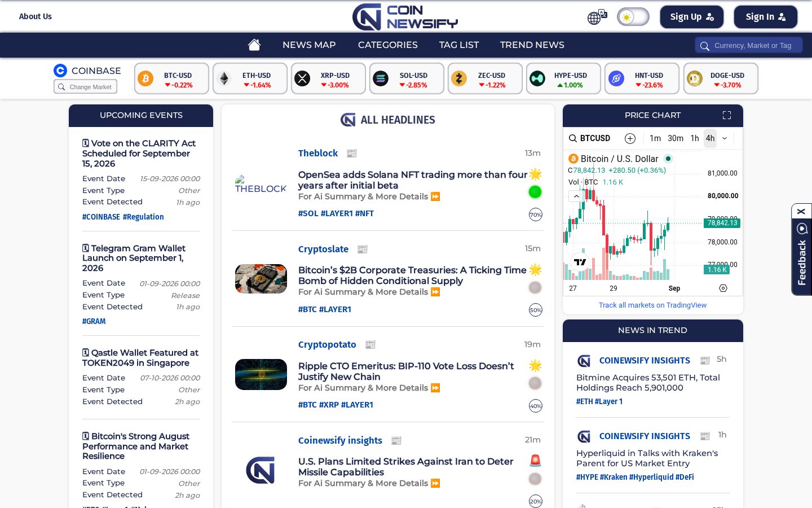Select the 1h chart interval
This screenshot has height=508, width=812.
click(x=695, y=138)
